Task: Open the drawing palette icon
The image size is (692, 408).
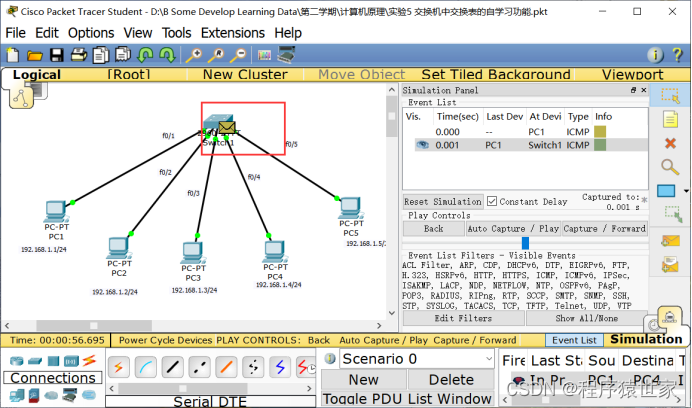Action: click(264, 55)
